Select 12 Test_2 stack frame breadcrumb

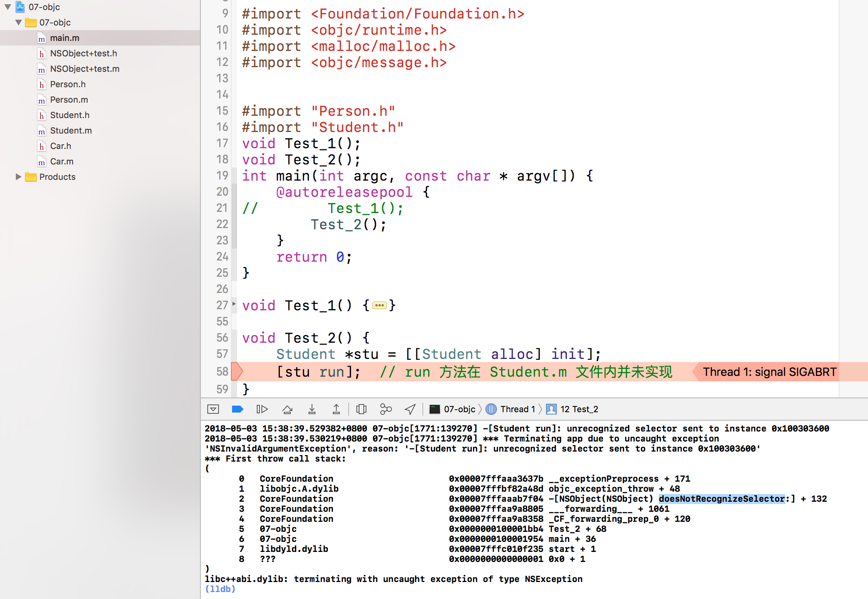(x=578, y=409)
